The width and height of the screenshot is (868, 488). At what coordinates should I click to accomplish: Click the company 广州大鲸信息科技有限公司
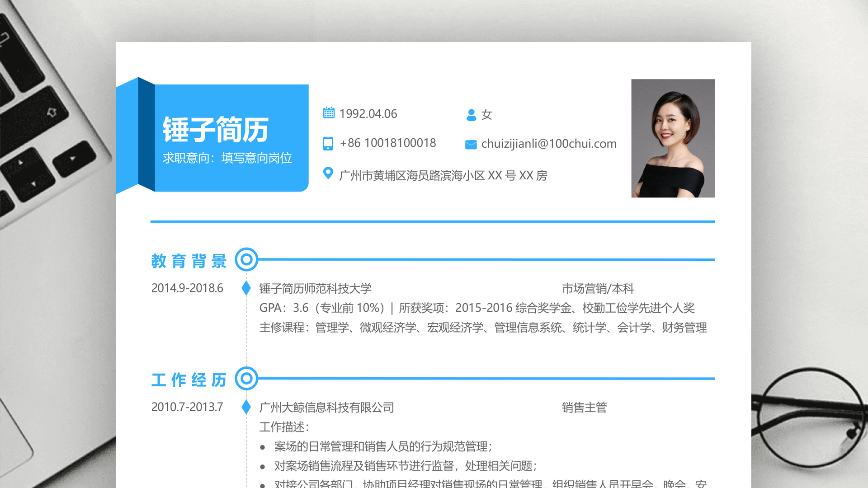pyautogui.click(x=326, y=407)
